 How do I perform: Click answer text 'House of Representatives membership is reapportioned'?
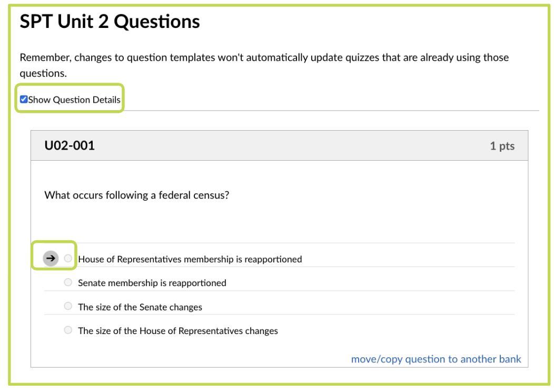[x=190, y=259]
